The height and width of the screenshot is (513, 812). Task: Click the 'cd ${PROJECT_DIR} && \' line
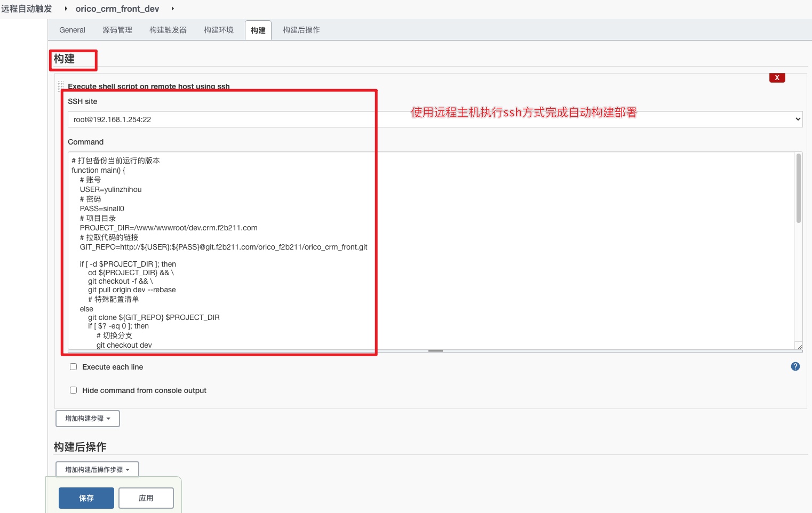131,272
